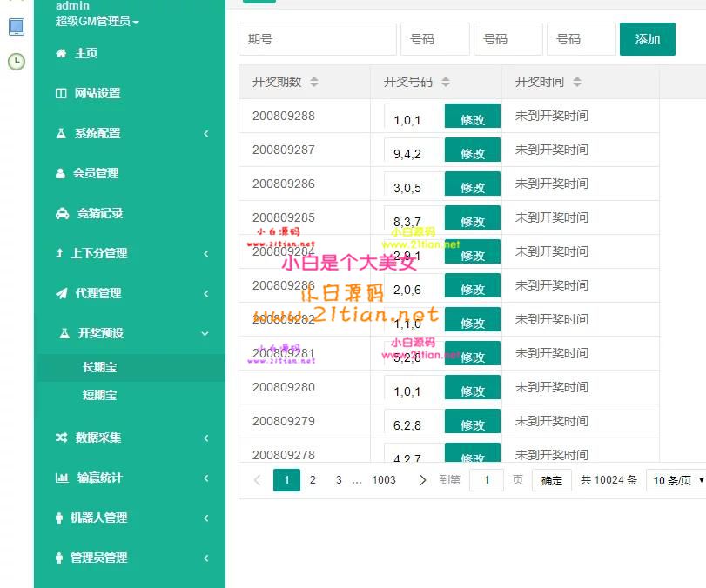The width and height of the screenshot is (706, 588).
Task: Click 修改 for period 200809287
Action: tap(473, 150)
